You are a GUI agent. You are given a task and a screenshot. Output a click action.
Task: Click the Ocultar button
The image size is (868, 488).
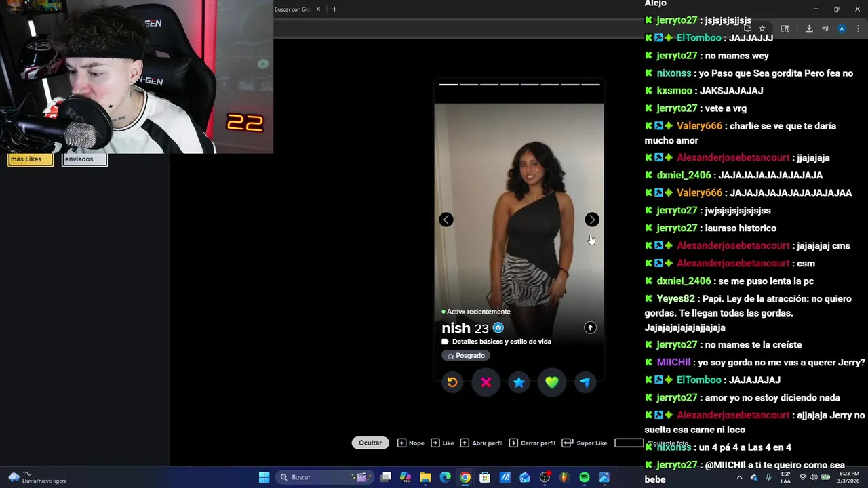[370, 443]
